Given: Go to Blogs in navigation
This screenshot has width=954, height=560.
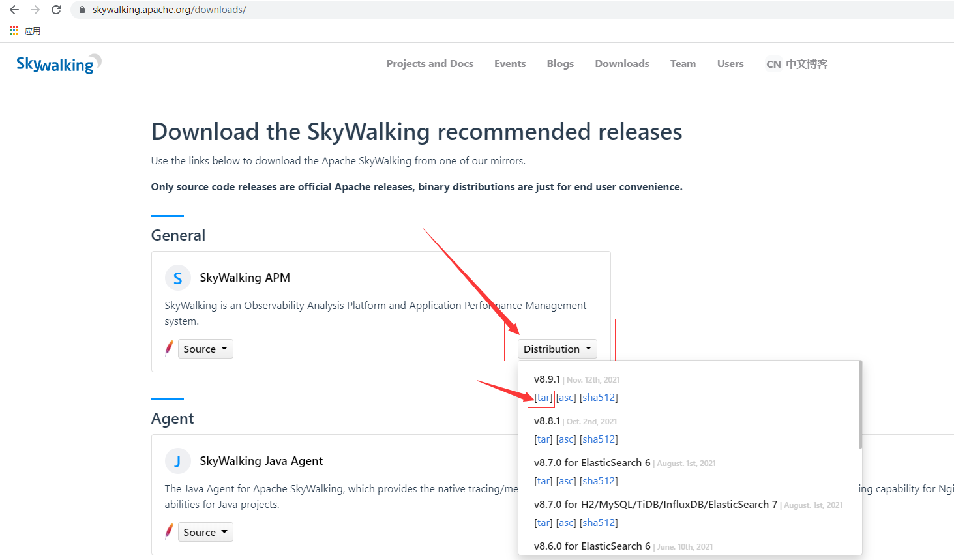Looking at the screenshot, I should pyautogui.click(x=560, y=63).
